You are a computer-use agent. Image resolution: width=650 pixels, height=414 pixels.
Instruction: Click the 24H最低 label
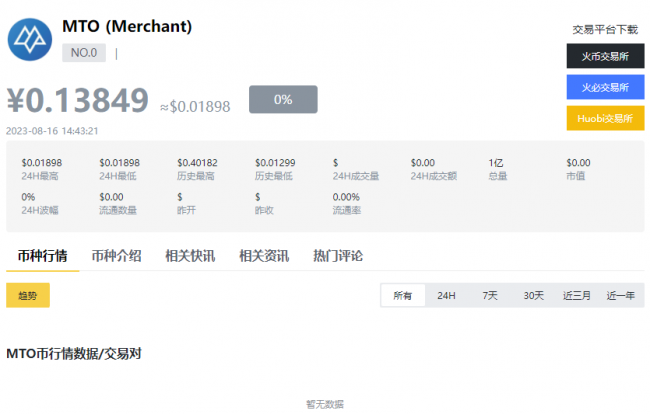tap(118, 176)
